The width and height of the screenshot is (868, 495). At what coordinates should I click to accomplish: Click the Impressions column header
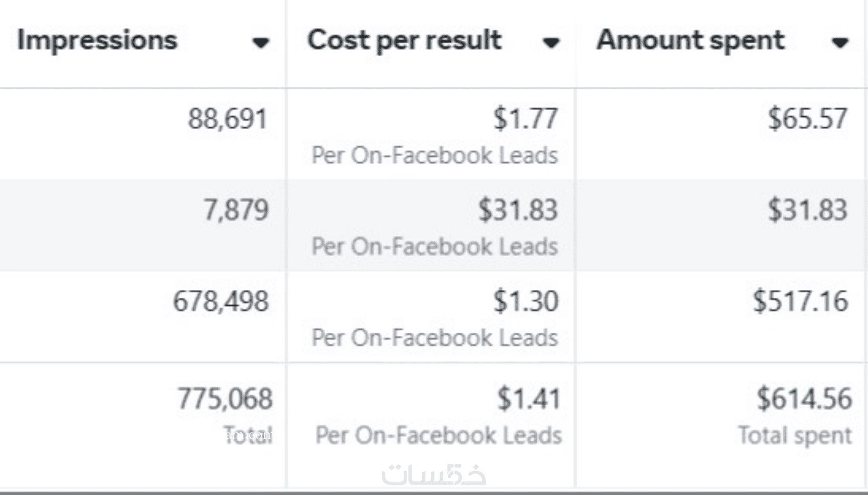click(97, 40)
